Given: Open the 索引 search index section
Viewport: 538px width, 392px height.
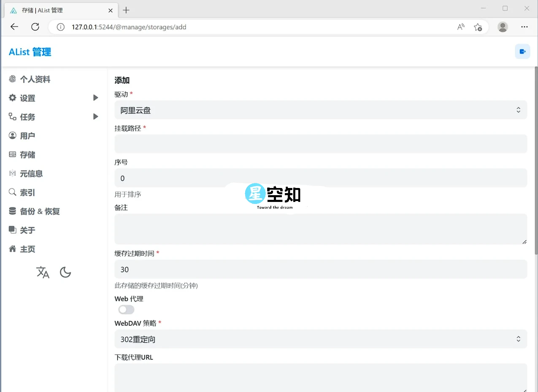Looking at the screenshot, I should coord(27,192).
